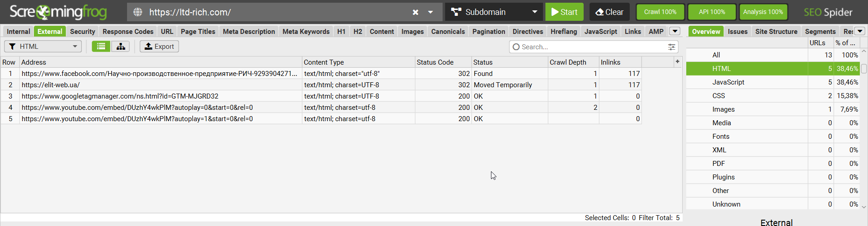Click the Crawl 100% progress bar
Viewport: 868px width, 226px height.
pos(660,12)
